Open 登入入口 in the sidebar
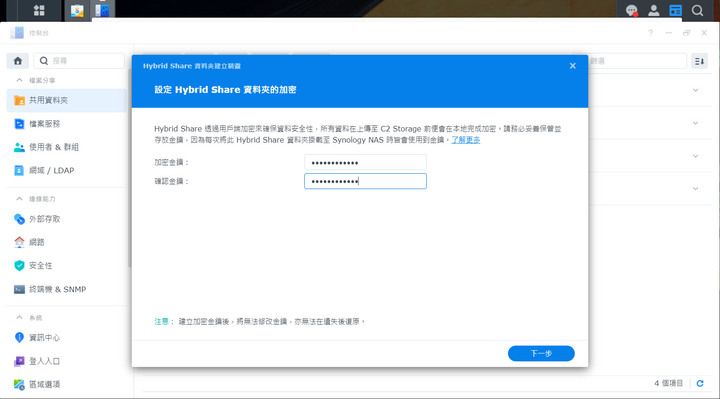 (x=67, y=361)
